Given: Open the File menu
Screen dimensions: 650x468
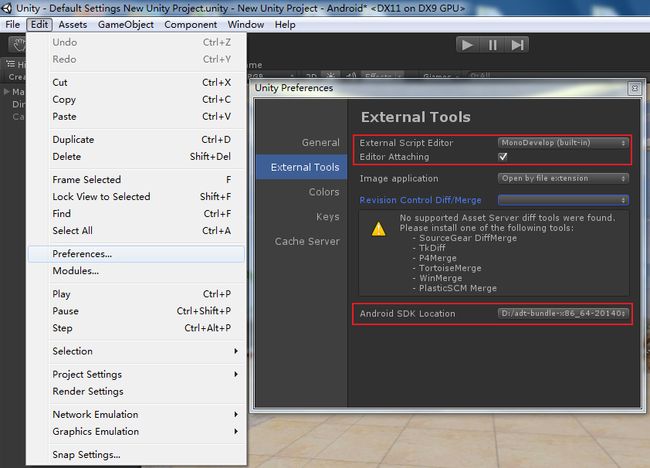Looking at the screenshot, I should click(12, 25).
